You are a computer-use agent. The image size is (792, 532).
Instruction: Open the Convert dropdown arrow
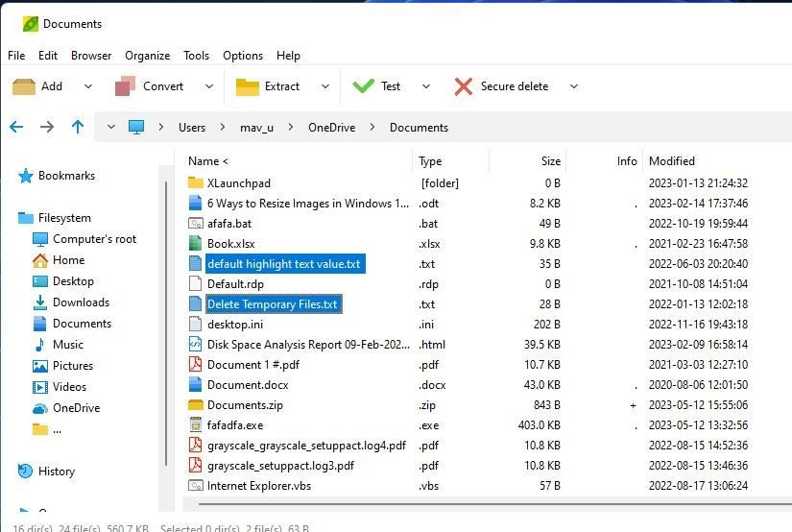point(209,86)
